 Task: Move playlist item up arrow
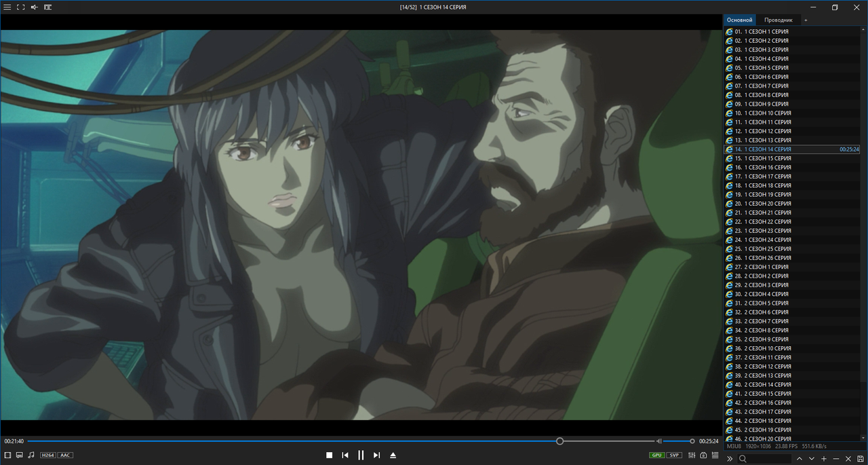(x=799, y=459)
